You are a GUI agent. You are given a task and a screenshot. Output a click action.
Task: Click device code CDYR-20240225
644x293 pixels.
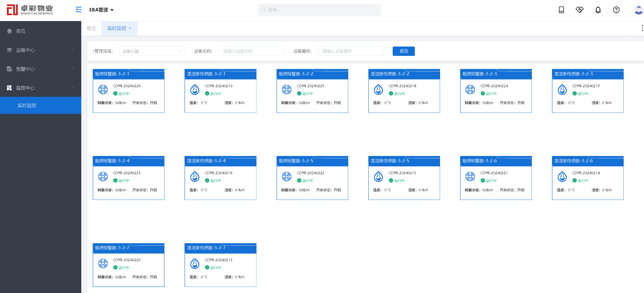pyautogui.click(x=310, y=86)
